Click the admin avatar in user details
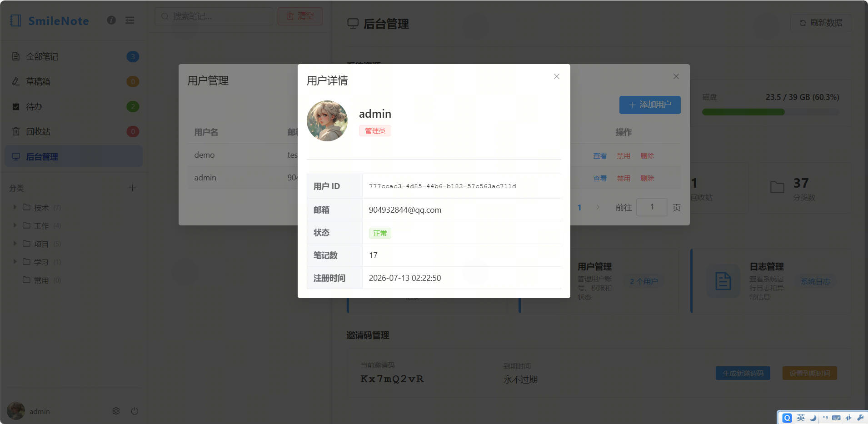Viewport: 868px width, 424px height. [x=327, y=121]
